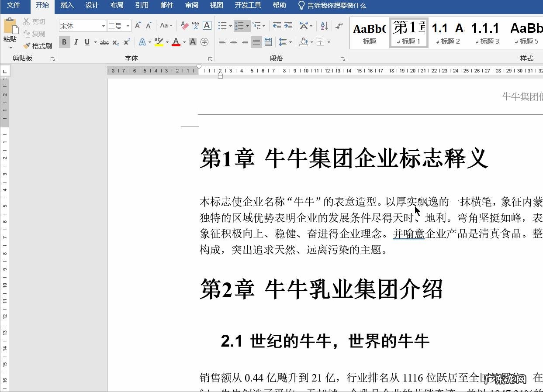Screen dimensions: 543x392
Task: Open the font size dropdown
Action: click(129, 26)
